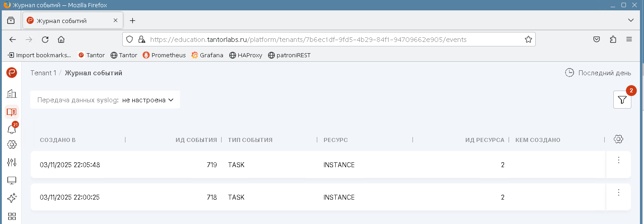Open the sliders configuration icon in sidebar

click(x=12, y=162)
